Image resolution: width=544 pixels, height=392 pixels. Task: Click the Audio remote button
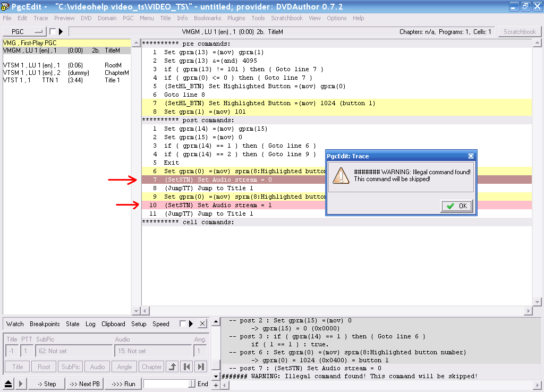(97, 367)
